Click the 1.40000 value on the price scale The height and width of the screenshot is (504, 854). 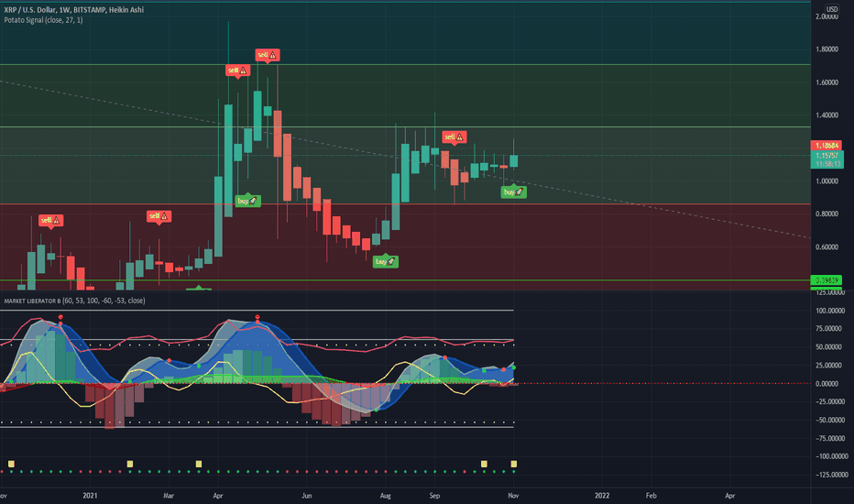827,115
